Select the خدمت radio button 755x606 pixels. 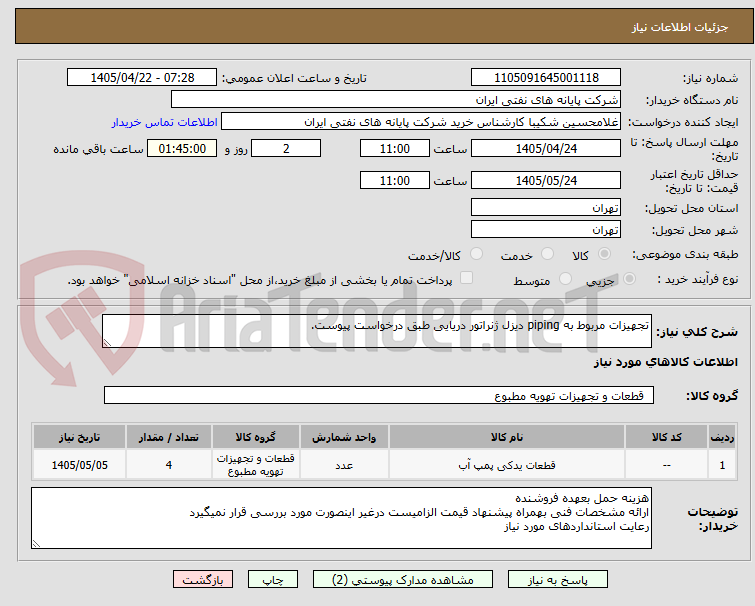pos(547,254)
